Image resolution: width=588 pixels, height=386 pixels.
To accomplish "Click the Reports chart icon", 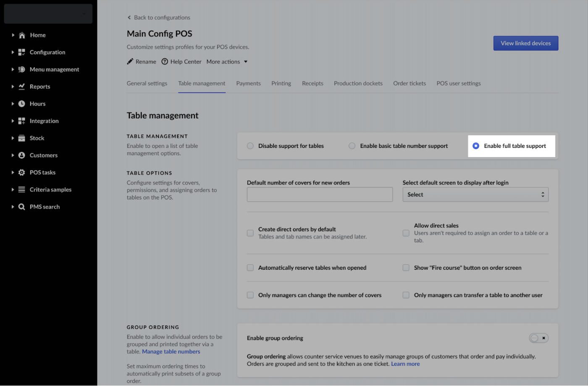I will click(x=22, y=87).
